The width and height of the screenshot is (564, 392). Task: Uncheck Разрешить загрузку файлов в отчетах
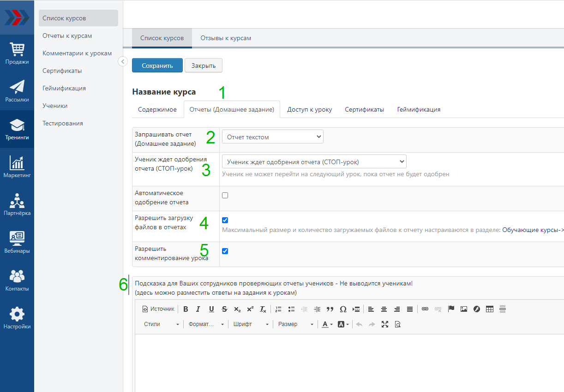click(225, 220)
